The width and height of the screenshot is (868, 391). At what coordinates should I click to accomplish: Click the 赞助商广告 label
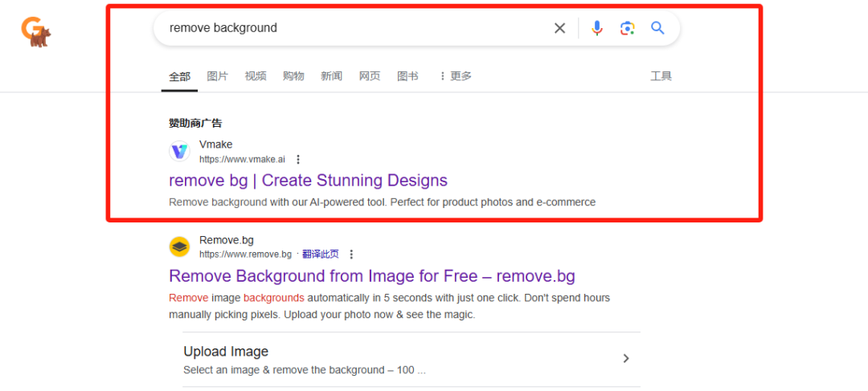click(195, 123)
